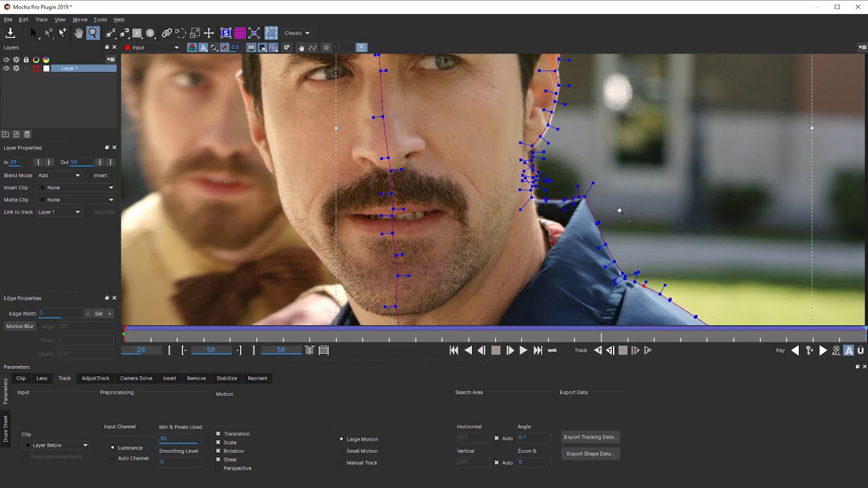Image resolution: width=868 pixels, height=488 pixels.
Task: Click the Edge Width Set button
Action: 98,314
